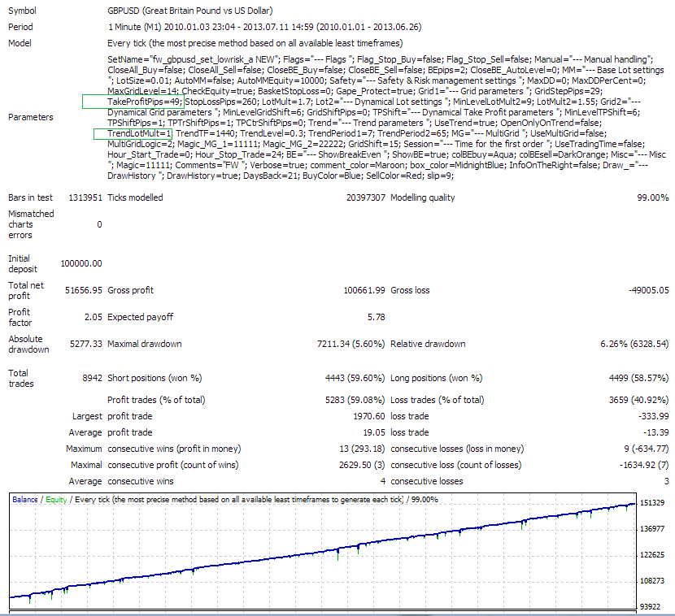Click consecutive profit value 2629.50 (3)
The width and height of the screenshot is (675, 616).
tap(362, 465)
